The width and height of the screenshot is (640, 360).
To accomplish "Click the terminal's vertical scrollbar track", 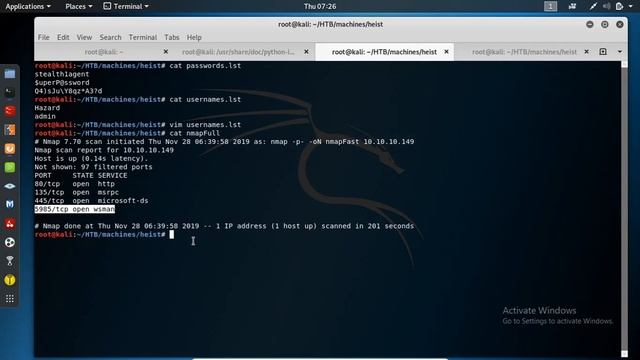I will 624,208.
